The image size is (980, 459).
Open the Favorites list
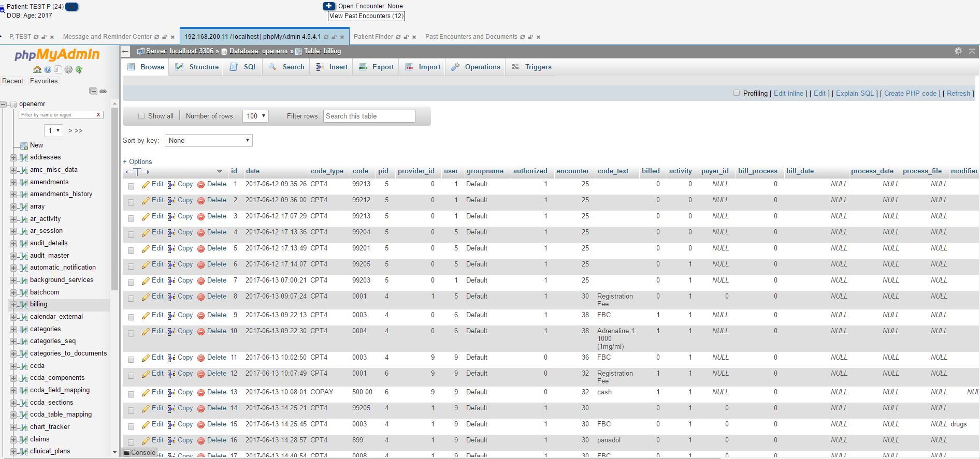pyautogui.click(x=44, y=81)
